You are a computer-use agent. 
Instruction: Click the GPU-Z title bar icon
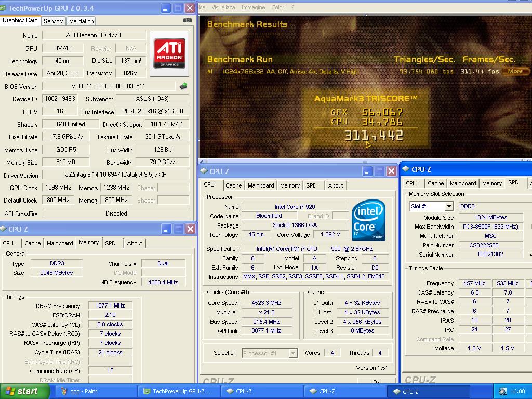click(3, 8)
